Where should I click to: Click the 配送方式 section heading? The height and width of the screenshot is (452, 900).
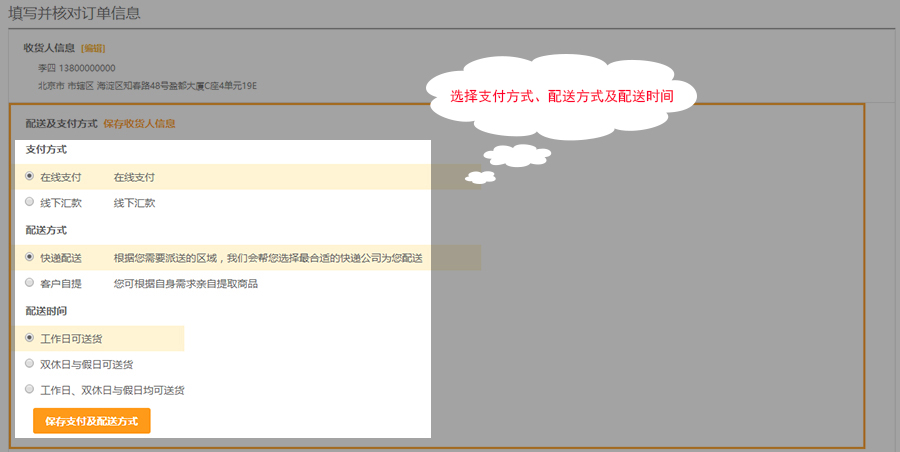pyautogui.click(x=46, y=230)
